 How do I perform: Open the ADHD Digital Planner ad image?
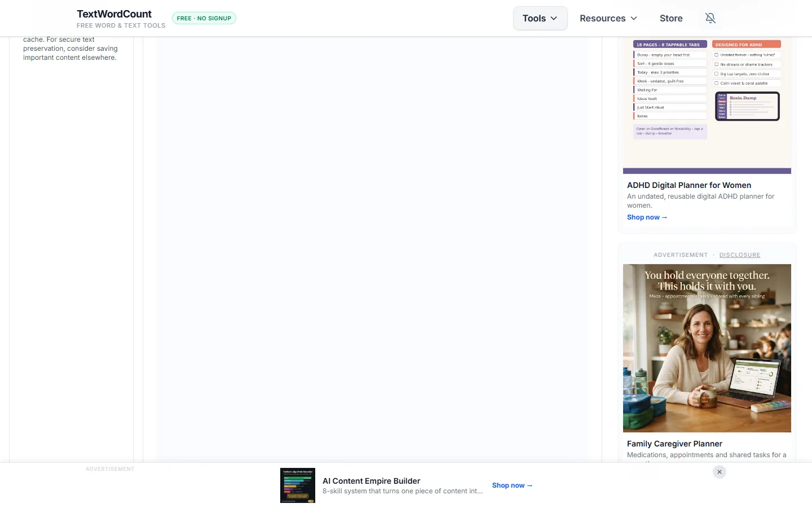pos(707,105)
